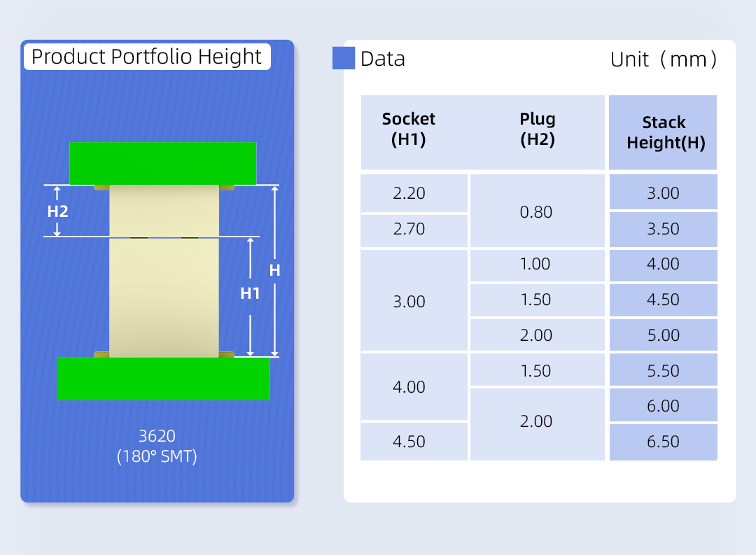Click the Data heading text
Viewport: 756px width, 555px height.
[x=383, y=59]
